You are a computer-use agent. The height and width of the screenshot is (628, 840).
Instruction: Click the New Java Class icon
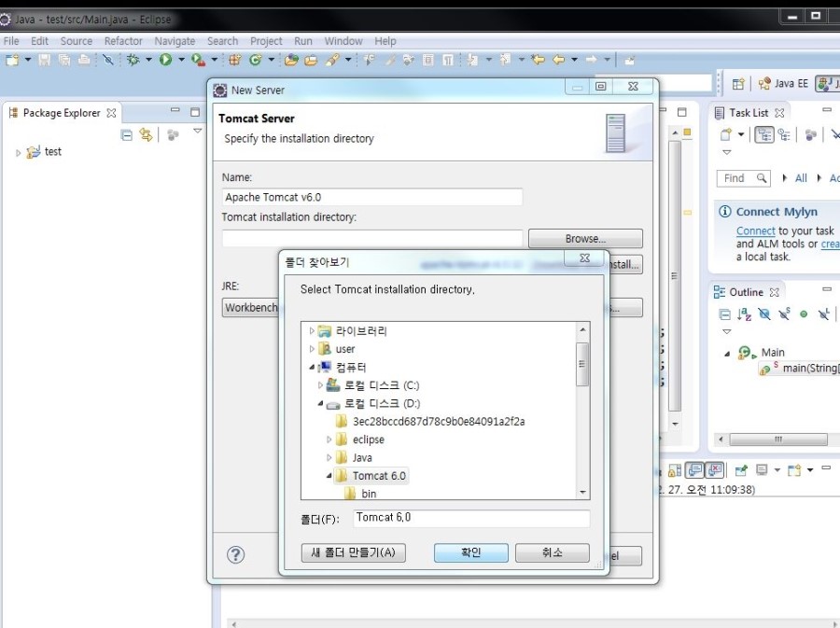(x=255, y=60)
